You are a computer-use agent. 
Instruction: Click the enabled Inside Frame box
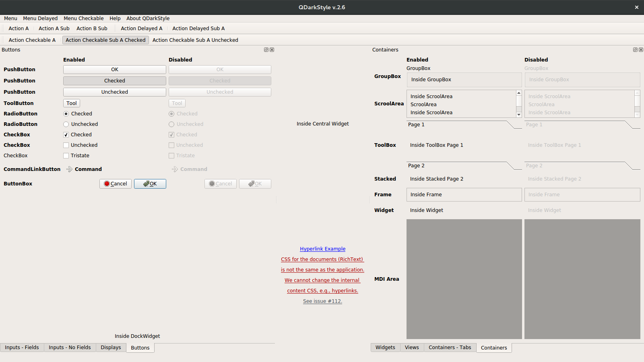[x=464, y=195]
